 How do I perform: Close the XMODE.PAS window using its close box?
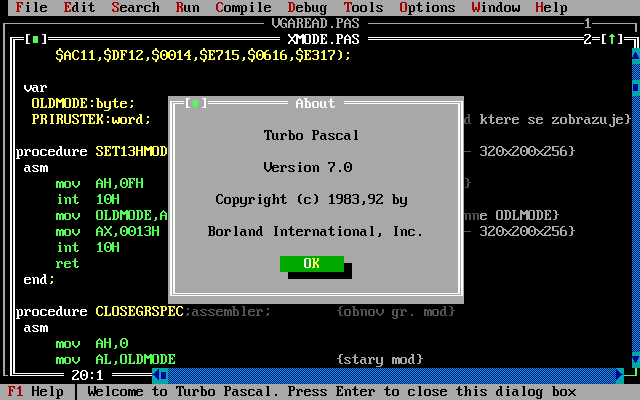coord(36,39)
